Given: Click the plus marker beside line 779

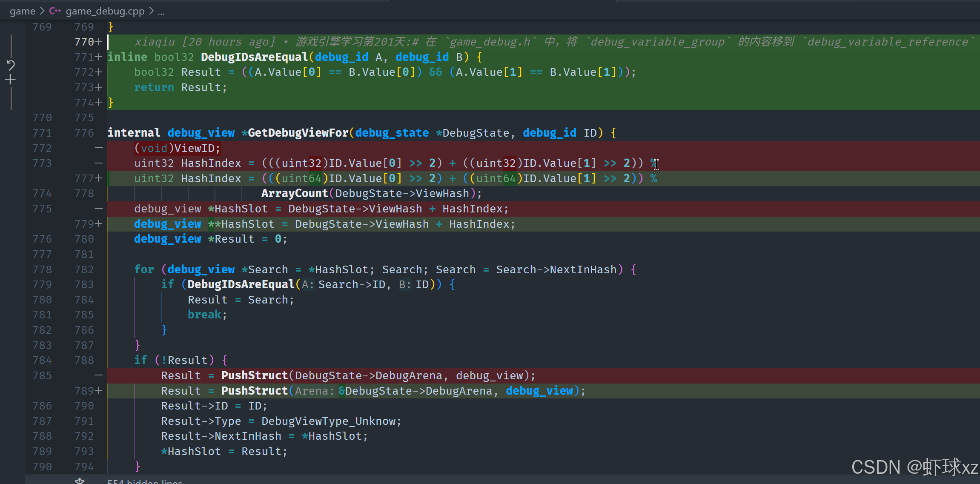Looking at the screenshot, I should click(99, 224).
